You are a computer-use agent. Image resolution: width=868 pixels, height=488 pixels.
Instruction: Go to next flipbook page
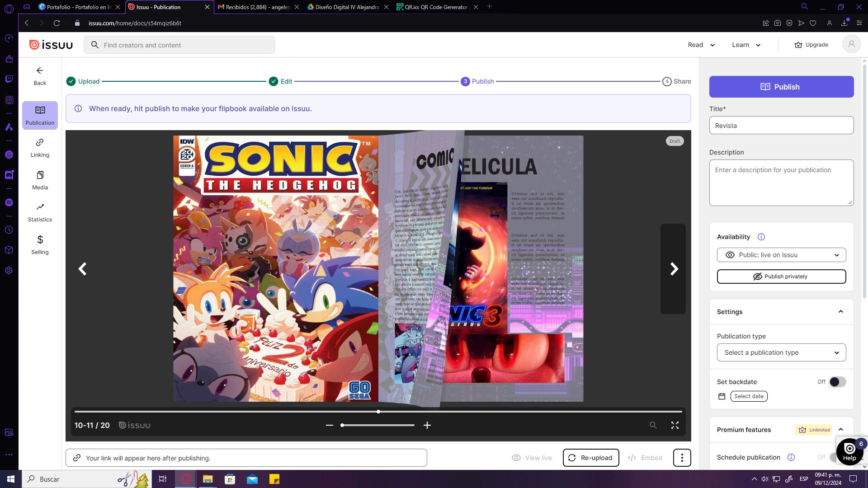pyautogui.click(x=673, y=269)
